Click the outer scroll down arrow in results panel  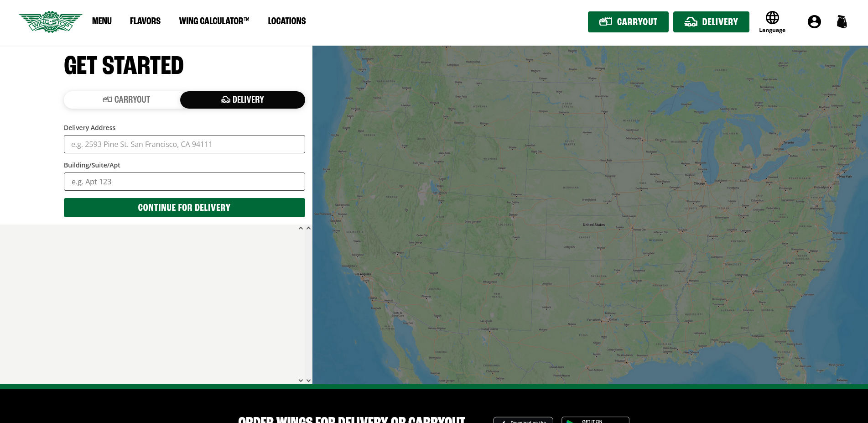[x=308, y=380]
